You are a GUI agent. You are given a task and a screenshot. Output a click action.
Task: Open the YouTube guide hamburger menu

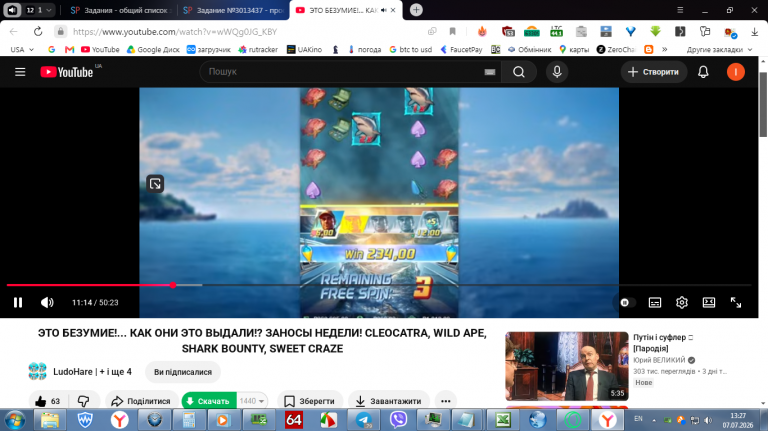point(20,72)
